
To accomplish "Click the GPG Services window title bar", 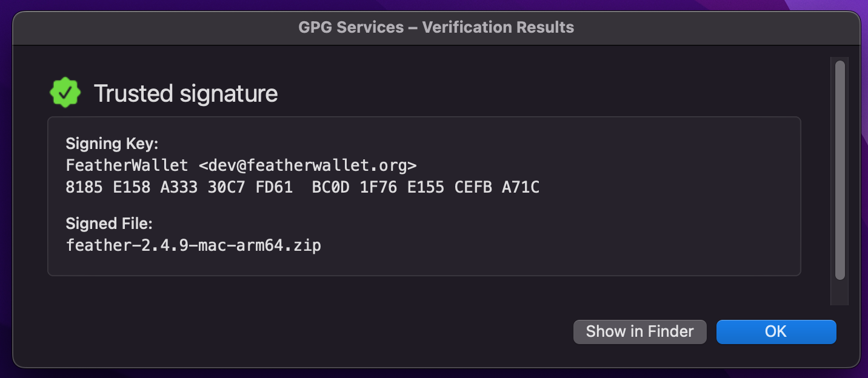I will click(x=436, y=27).
